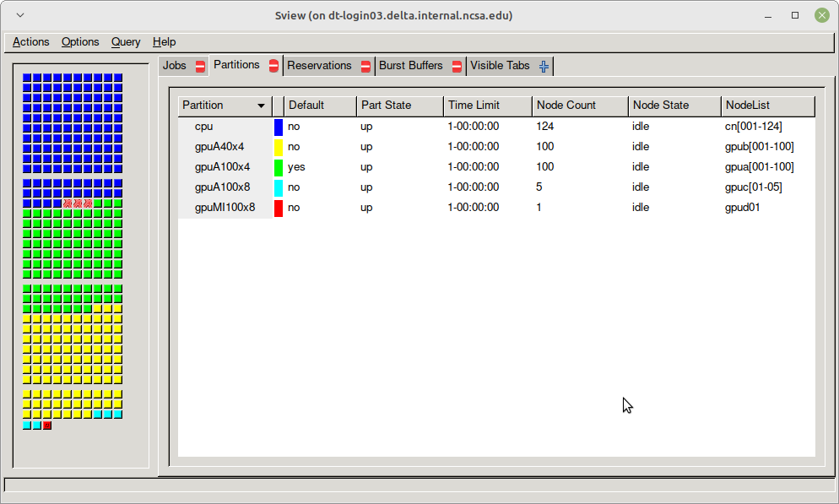The image size is (839, 504).
Task: Open the Query menu
Action: click(x=125, y=41)
